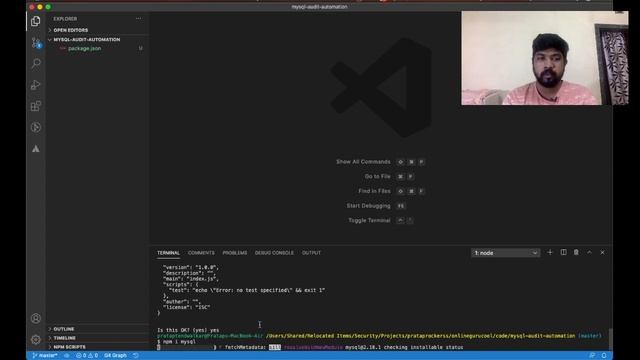Click the 'Toggle Terminal' hint text
Screen dimensions: 640x360
pyautogui.click(x=369, y=220)
